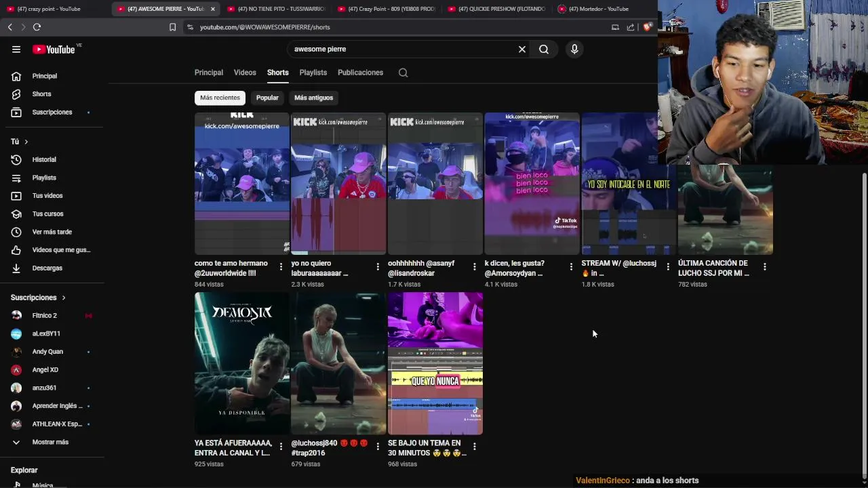Image resolution: width=868 pixels, height=488 pixels.
Task: Open more options for '@luchossj840 #trap2016' short
Action: 378,447
